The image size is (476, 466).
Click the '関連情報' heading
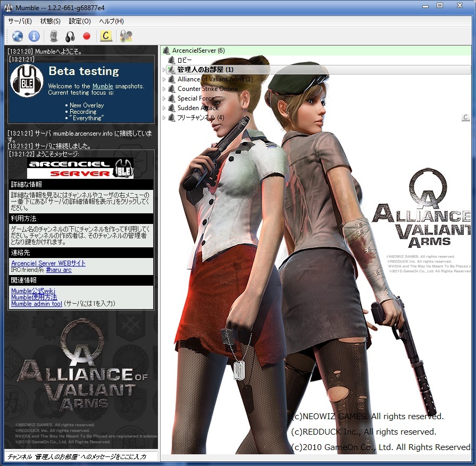click(x=23, y=280)
